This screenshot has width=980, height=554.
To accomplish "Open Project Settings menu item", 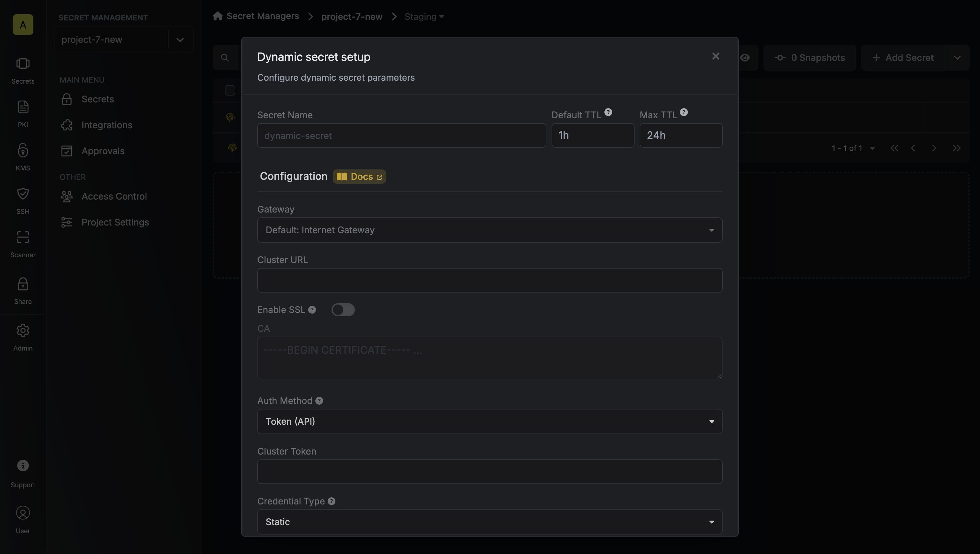I will click(115, 222).
